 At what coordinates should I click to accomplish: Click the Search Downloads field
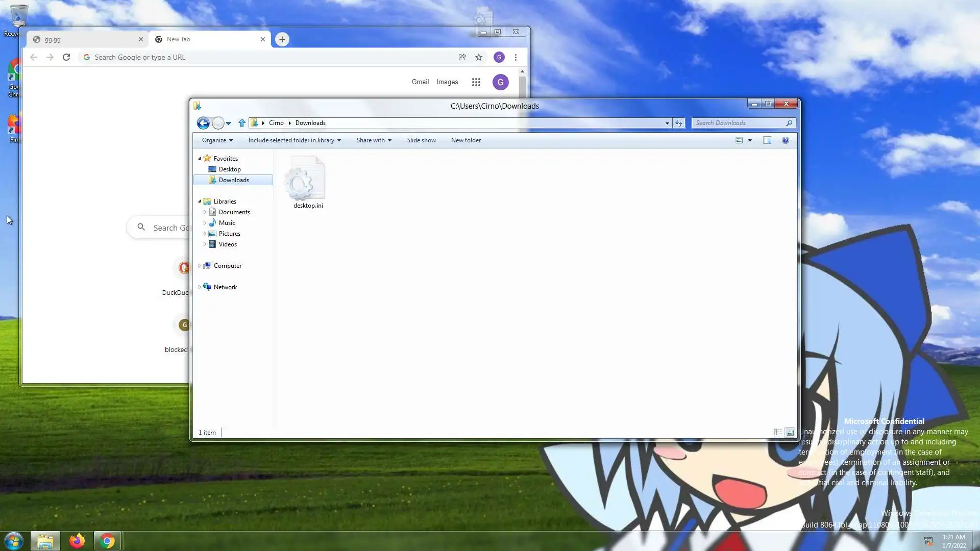pyautogui.click(x=739, y=123)
